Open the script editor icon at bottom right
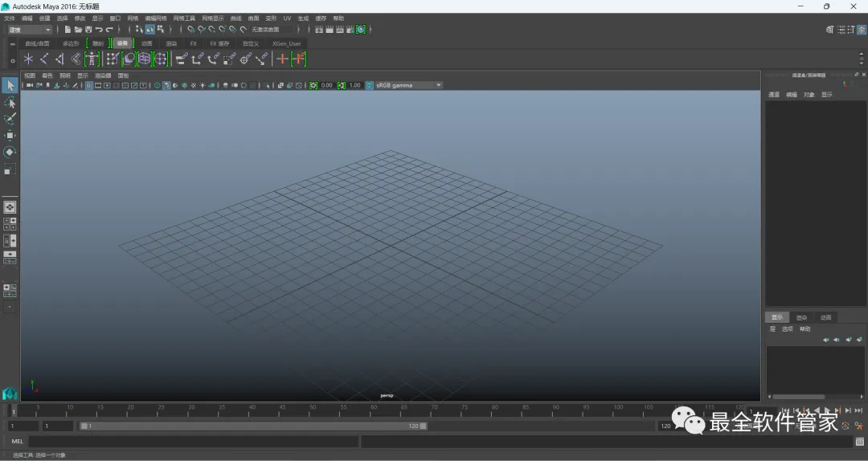 (859, 442)
